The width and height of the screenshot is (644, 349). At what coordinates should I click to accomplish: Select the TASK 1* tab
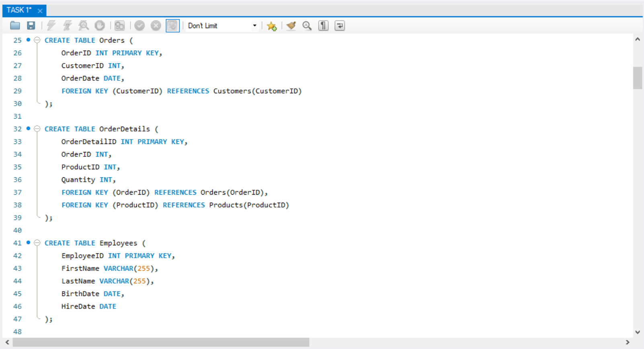[x=19, y=10]
